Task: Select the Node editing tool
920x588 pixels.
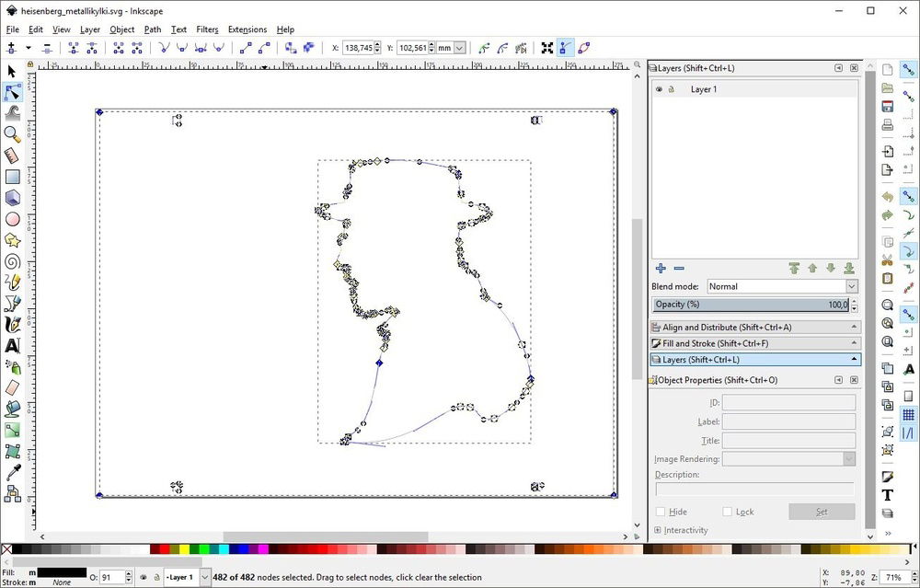Action: (12, 92)
